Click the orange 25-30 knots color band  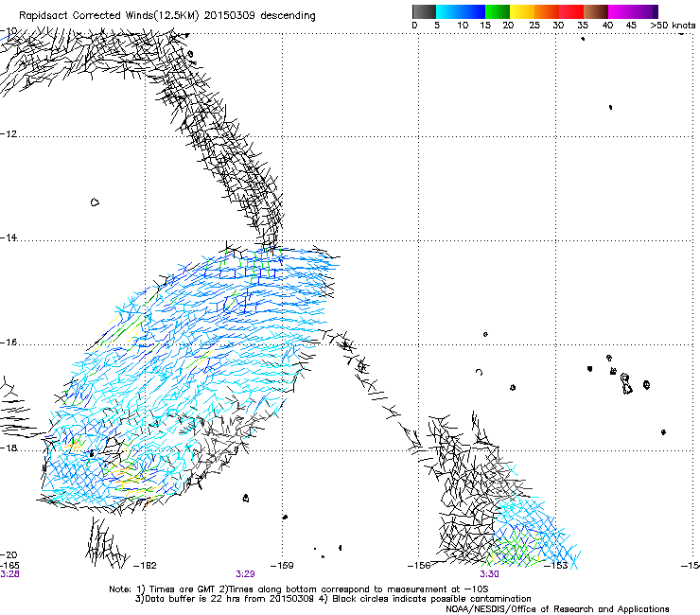(x=547, y=11)
